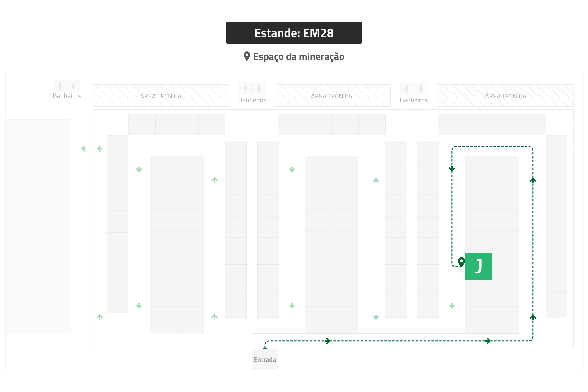588x392 pixels.
Task: Select the right-most Banheiros restroom icon
Action: (x=414, y=88)
